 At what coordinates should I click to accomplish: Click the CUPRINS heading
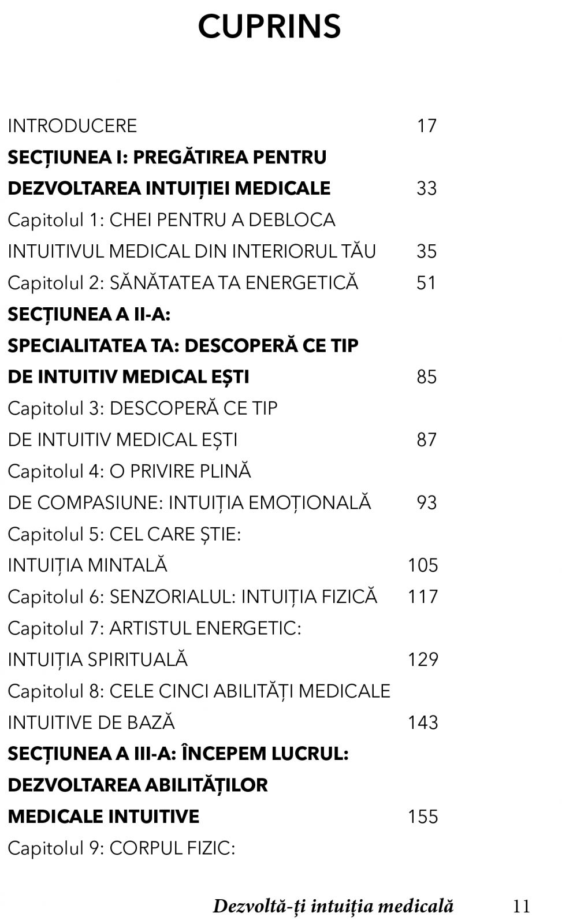pyautogui.click(x=269, y=27)
